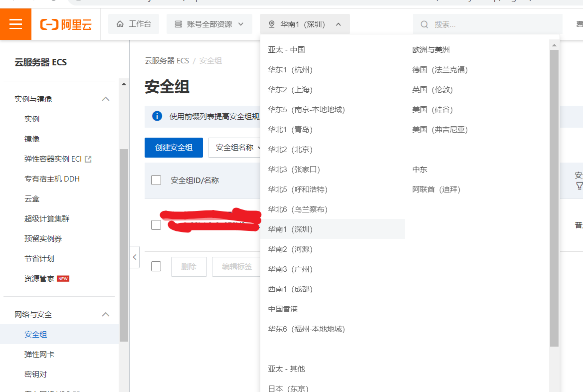Select region 美国（弗吉尼亚）

tap(440, 130)
